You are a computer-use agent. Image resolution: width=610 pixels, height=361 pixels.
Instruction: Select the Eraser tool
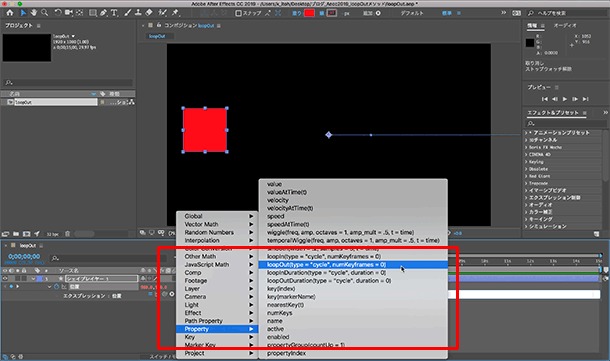tap(149, 13)
